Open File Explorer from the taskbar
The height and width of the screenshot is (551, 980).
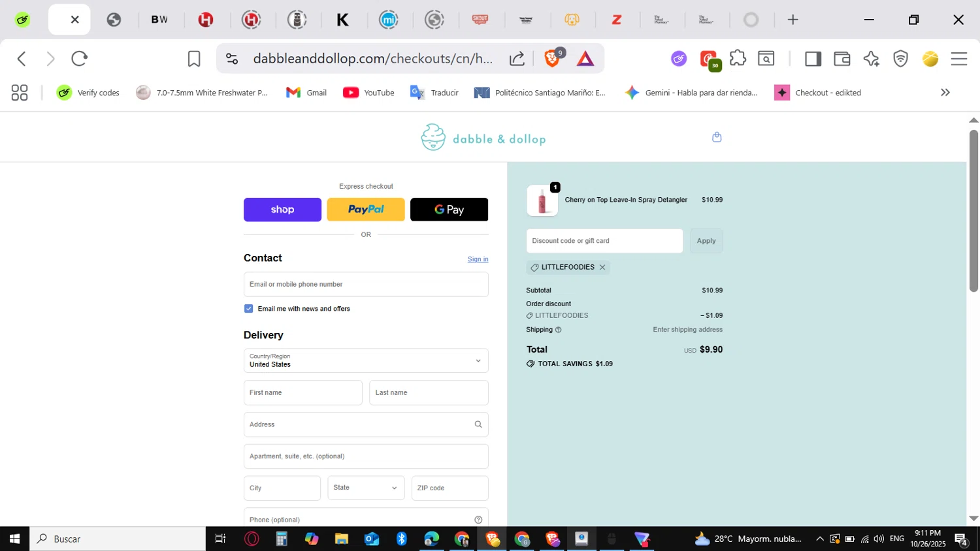coord(342,539)
